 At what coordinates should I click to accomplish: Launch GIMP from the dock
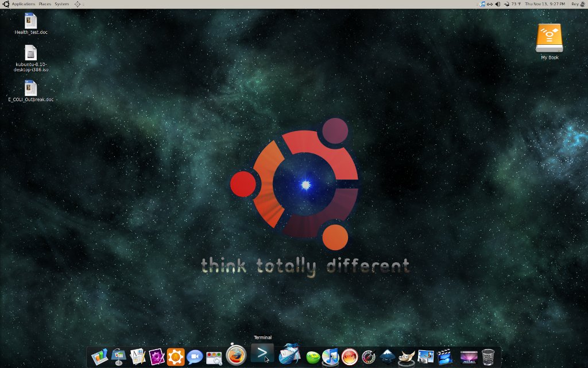(x=407, y=357)
